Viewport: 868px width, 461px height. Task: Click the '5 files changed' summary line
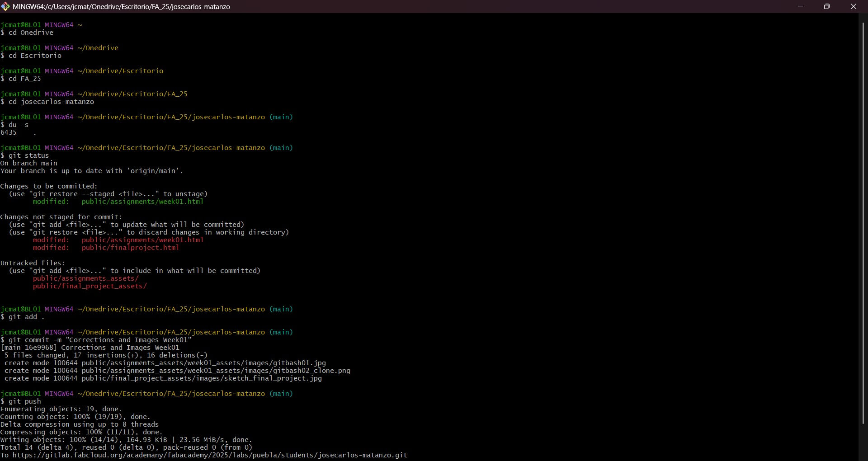pos(106,355)
